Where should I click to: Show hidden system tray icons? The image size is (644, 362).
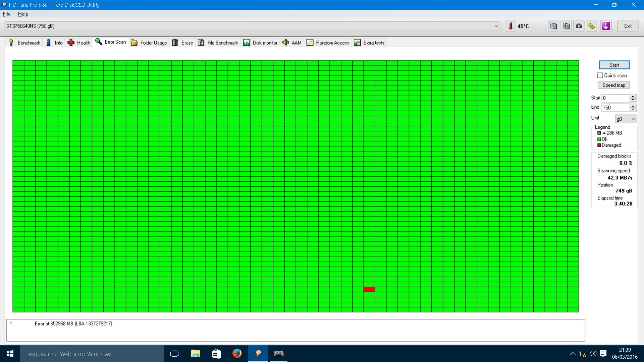[573, 354]
